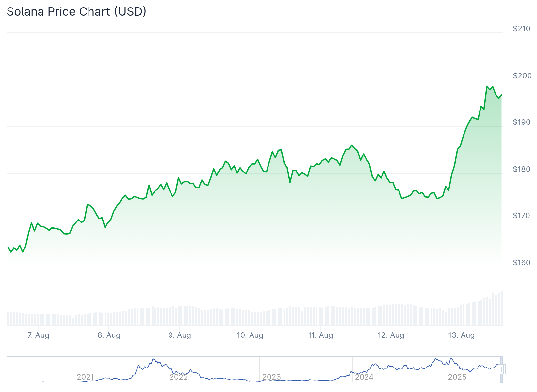Click the navigator range handle at right end
Screen dimensions: 537x392
[502, 369]
